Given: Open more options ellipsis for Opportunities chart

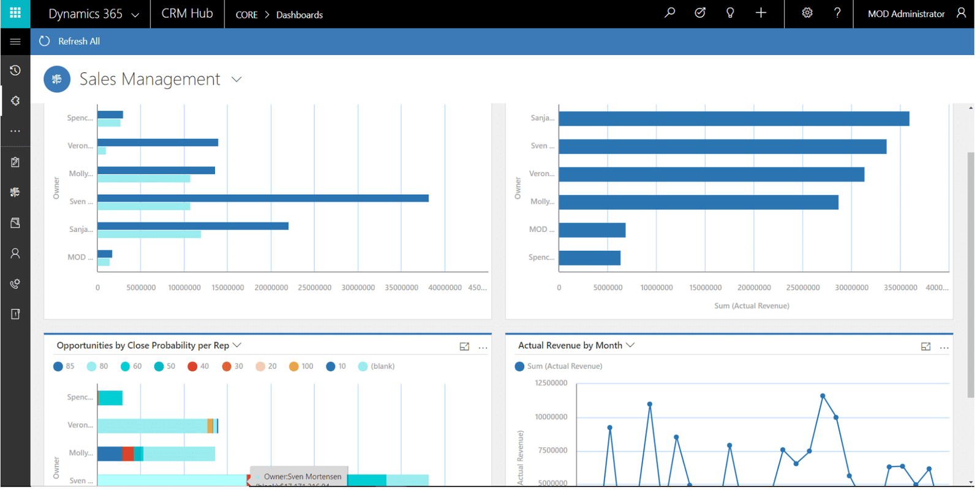Looking at the screenshot, I should pyautogui.click(x=483, y=348).
